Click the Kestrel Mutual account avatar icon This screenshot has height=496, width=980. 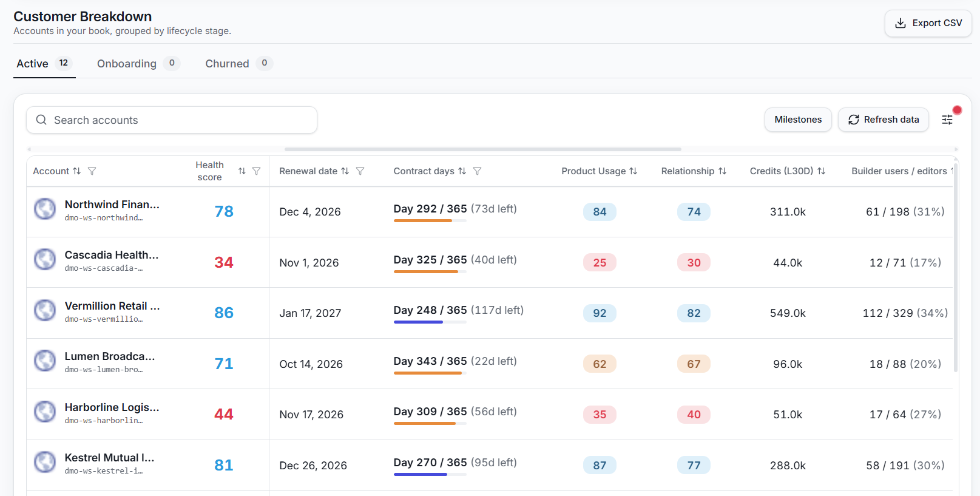tap(45, 462)
